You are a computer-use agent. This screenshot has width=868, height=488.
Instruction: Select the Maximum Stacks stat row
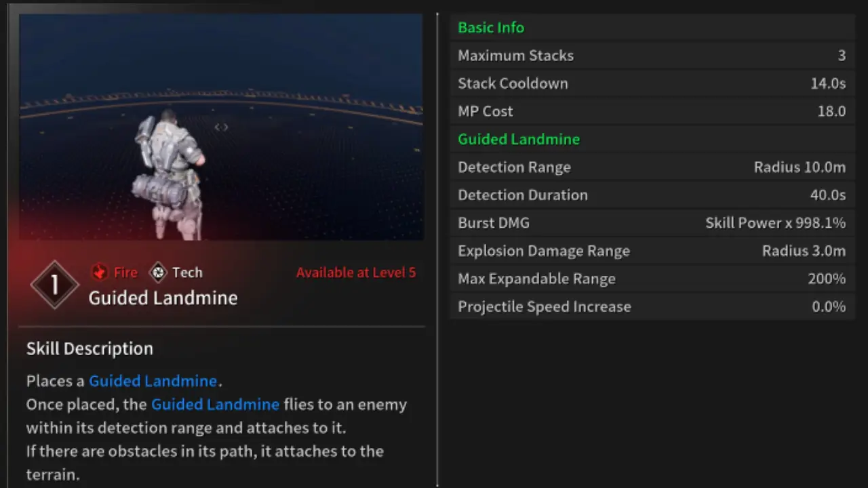tap(651, 56)
